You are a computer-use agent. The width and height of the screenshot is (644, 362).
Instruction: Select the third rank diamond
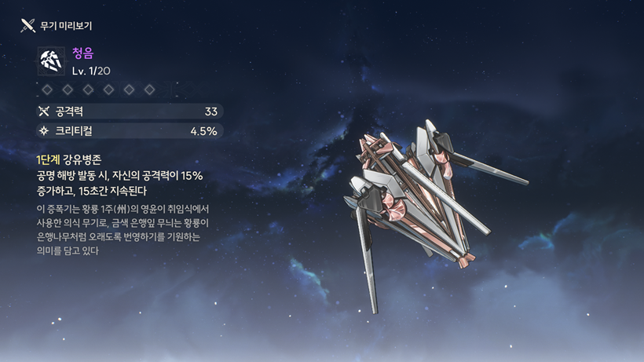coord(88,90)
